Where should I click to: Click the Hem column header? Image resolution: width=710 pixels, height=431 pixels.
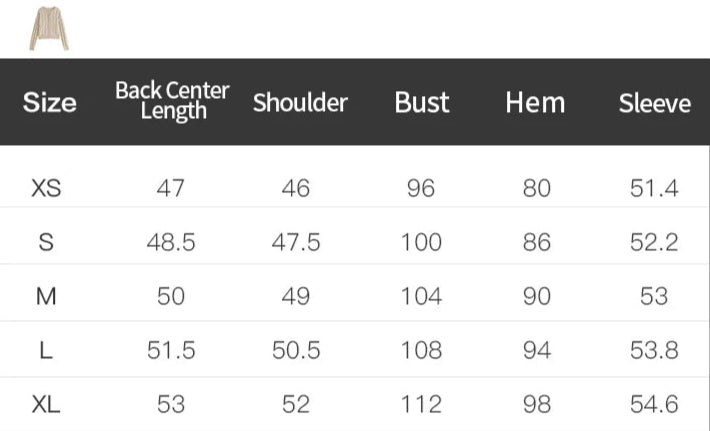[535, 103]
